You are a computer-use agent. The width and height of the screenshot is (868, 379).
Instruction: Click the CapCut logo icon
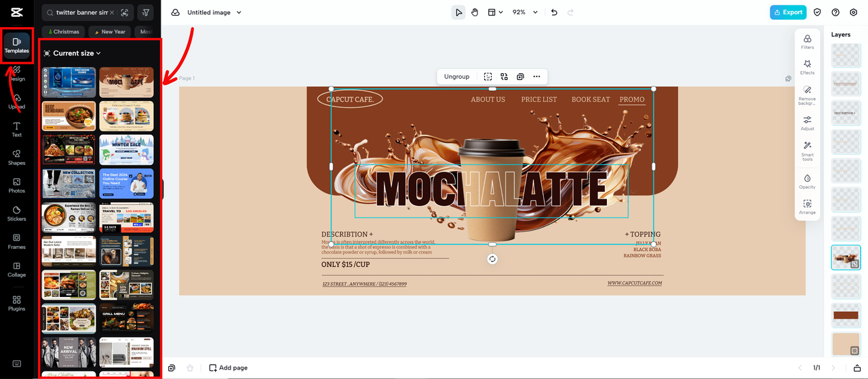click(x=16, y=12)
